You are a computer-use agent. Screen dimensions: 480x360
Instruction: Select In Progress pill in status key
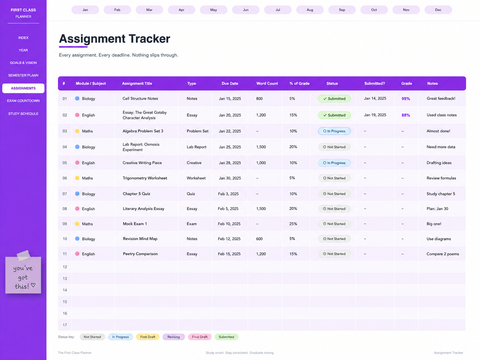(120, 337)
